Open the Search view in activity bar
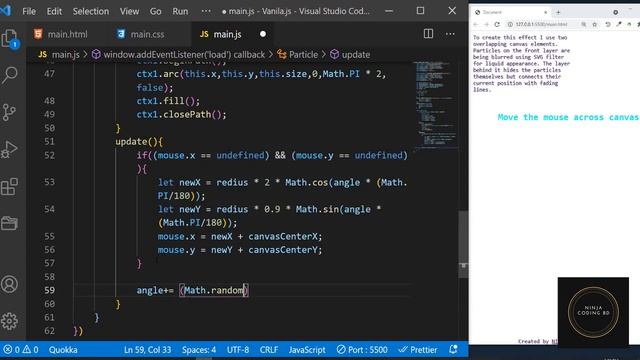 [10, 75]
